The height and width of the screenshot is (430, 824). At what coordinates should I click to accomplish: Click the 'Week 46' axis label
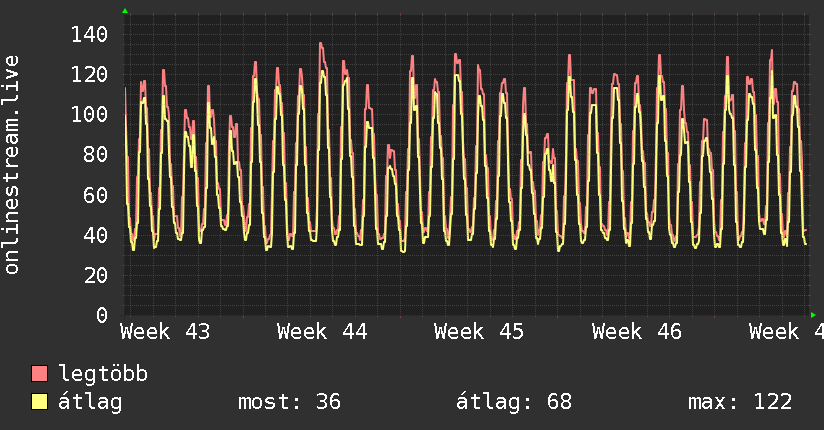pos(636,332)
